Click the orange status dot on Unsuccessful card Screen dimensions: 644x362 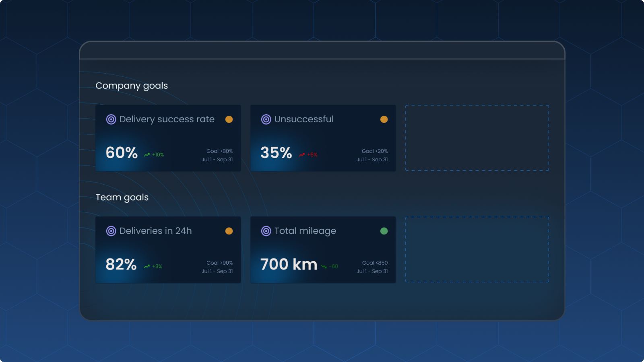384,119
